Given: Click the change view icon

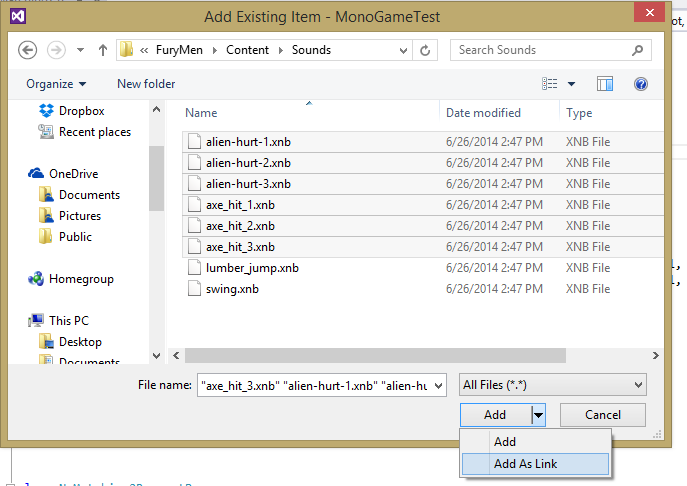Looking at the screenshot, I should point(550,84).
